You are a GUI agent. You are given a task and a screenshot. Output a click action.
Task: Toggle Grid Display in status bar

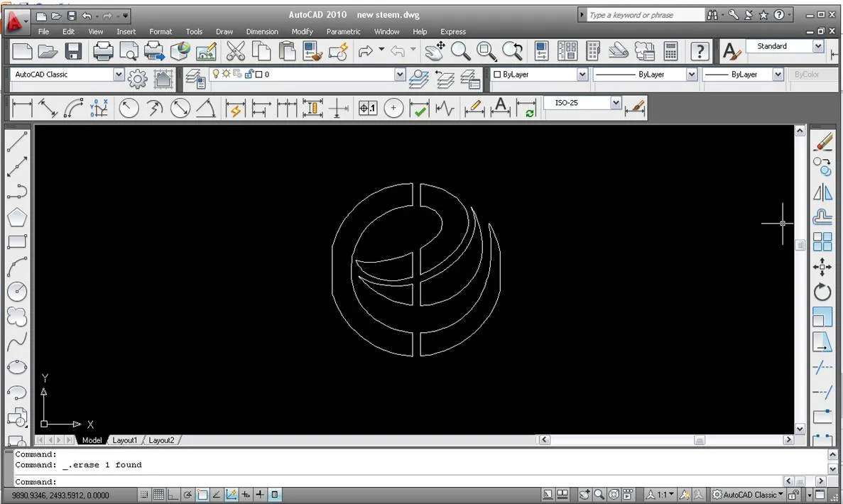click(x=158, y=494)
